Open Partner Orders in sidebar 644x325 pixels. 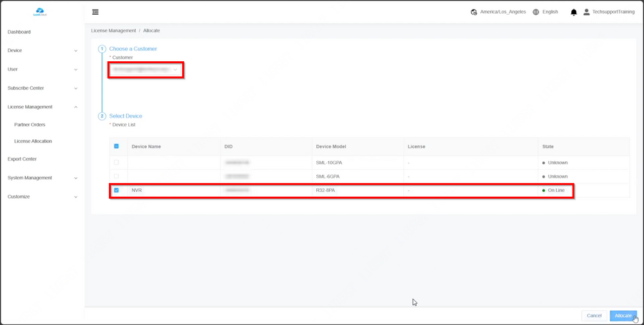click(x=30, y=124)
